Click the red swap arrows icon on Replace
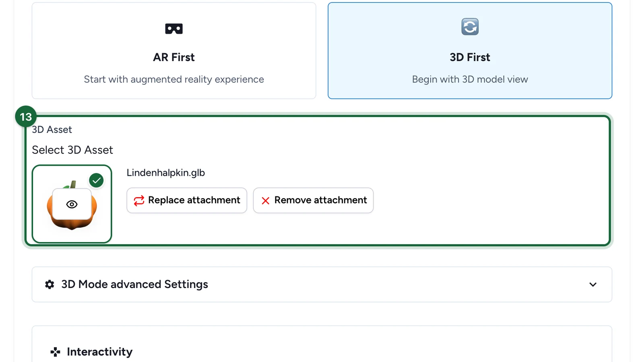The height and width of the screenshot is (362, 644). [139, 200]
